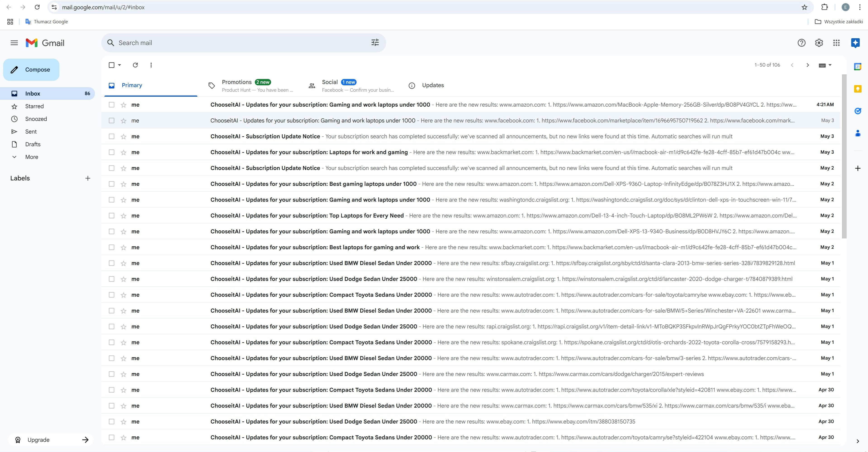
Task: Open Google Calendar side panel
Action: [x=858, y=67]
